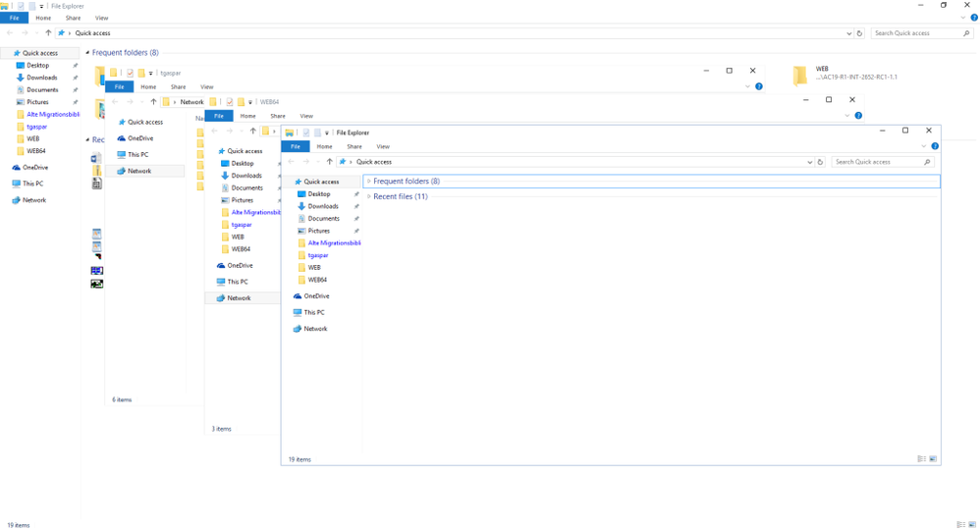The height and width of the screenshot is (530, 980).
Task: Click Up arrow in WEB64 window
Action: (x=252, y=132)
